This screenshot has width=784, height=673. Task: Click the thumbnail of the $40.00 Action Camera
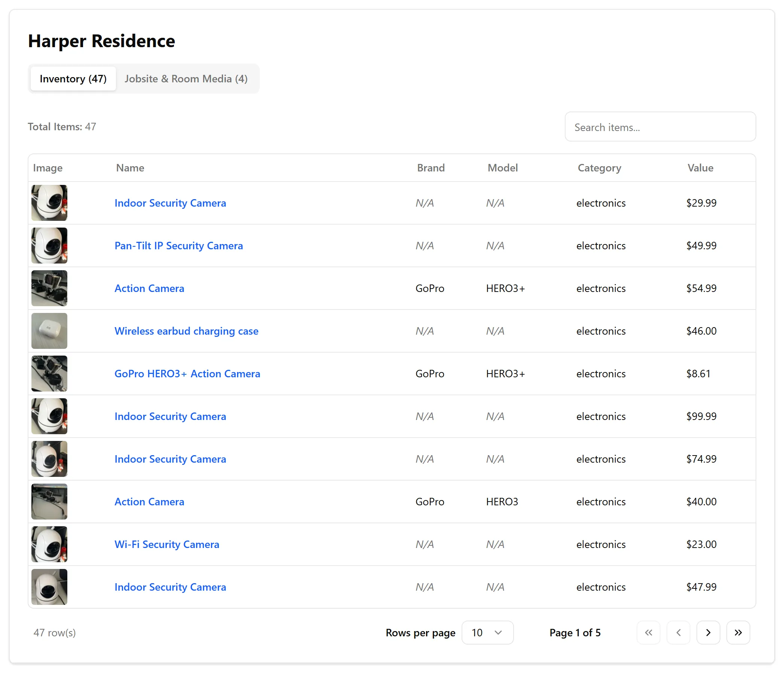point(49,502)
